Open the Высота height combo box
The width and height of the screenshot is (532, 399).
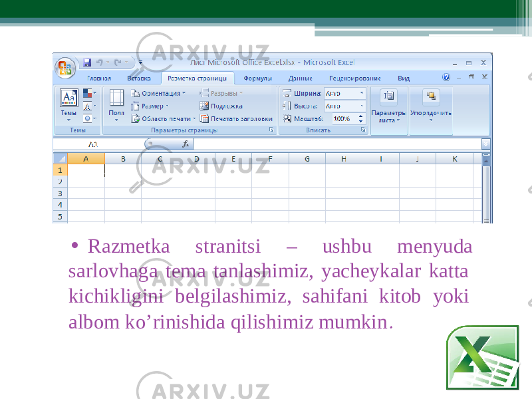point(344,106)
